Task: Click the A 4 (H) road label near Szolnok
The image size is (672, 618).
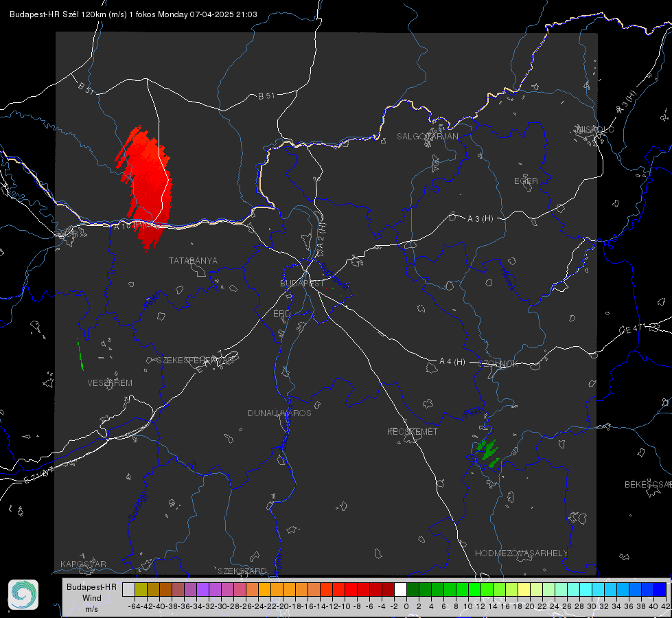Action: (x=452, y=362)
